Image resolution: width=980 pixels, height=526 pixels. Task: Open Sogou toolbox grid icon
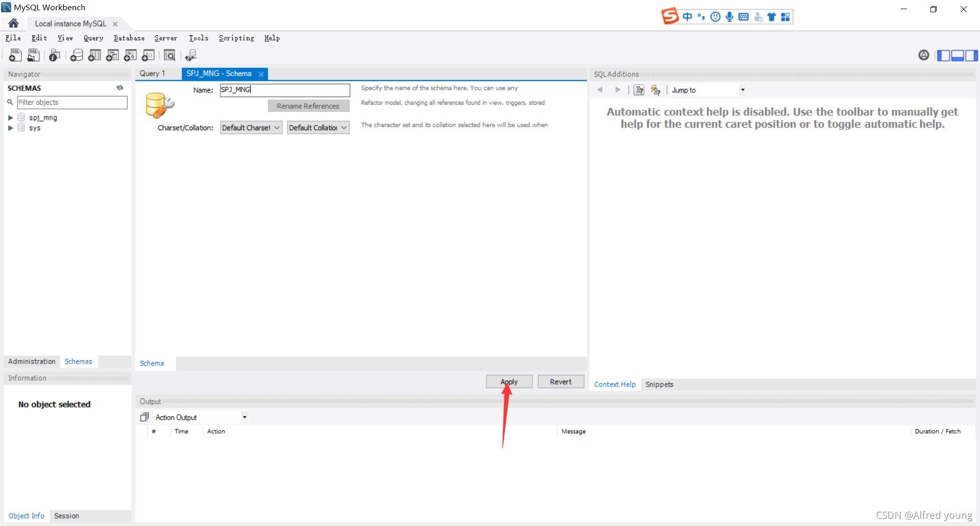[x=786, y=17]
